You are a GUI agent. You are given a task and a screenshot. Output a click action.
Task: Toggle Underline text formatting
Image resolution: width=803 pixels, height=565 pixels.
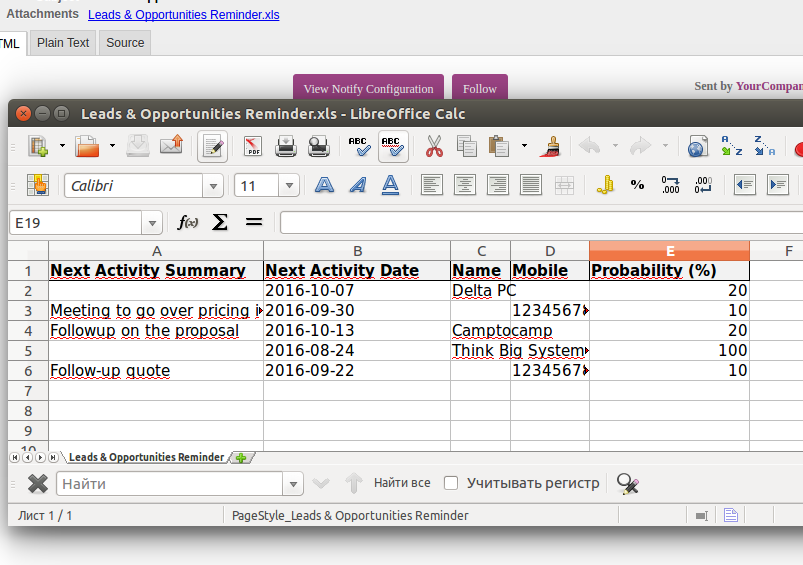(390, 185)
